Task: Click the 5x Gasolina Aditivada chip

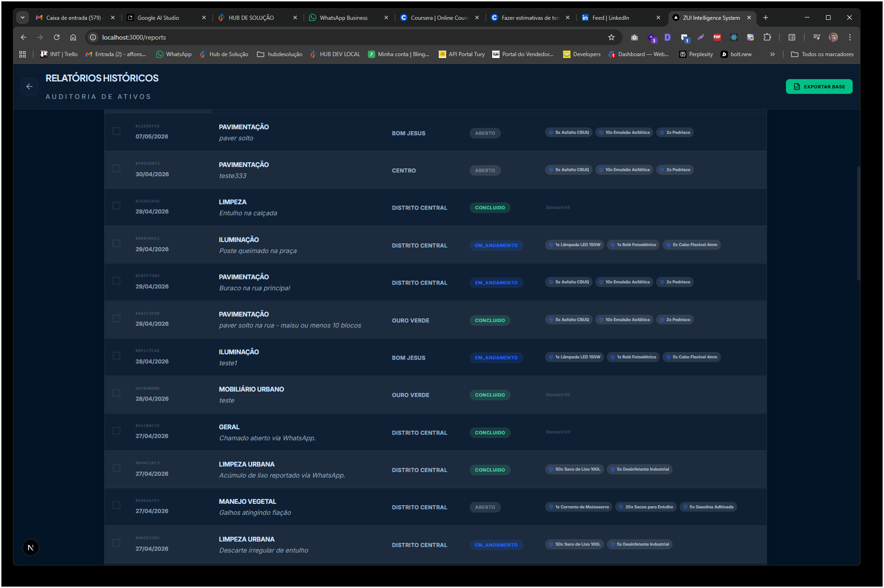Action: click(x=709, y=507)
